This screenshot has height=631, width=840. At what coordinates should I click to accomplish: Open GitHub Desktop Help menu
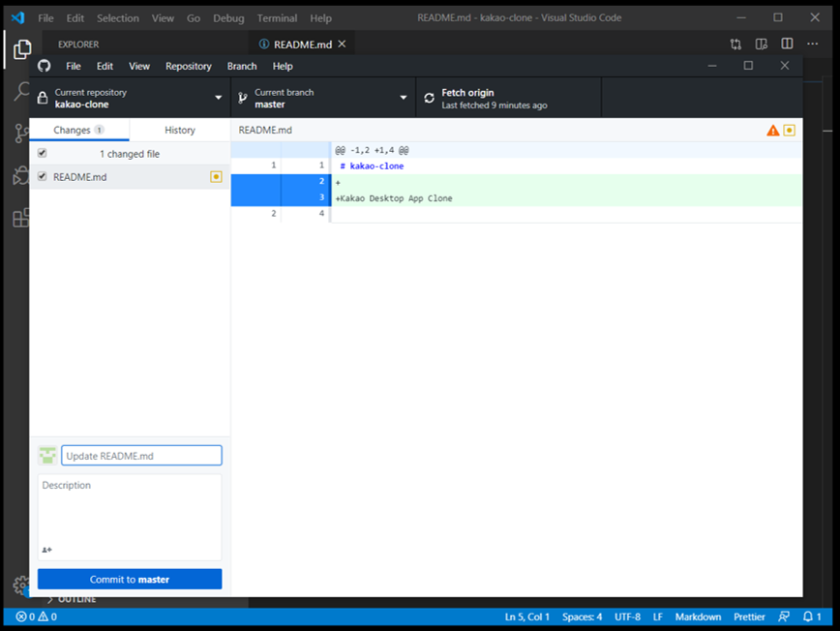[x=283, y=66]
